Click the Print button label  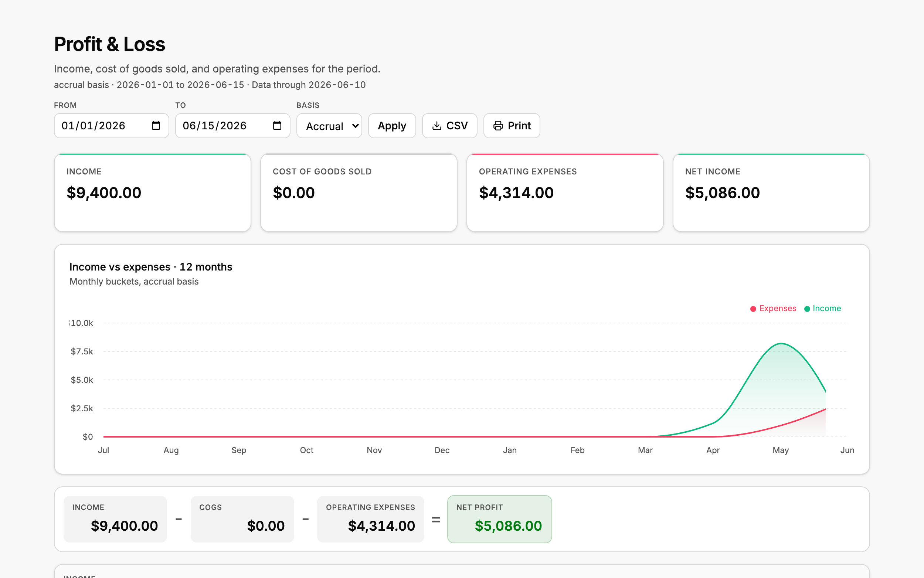pyautogui.click(x=519, y=126)
